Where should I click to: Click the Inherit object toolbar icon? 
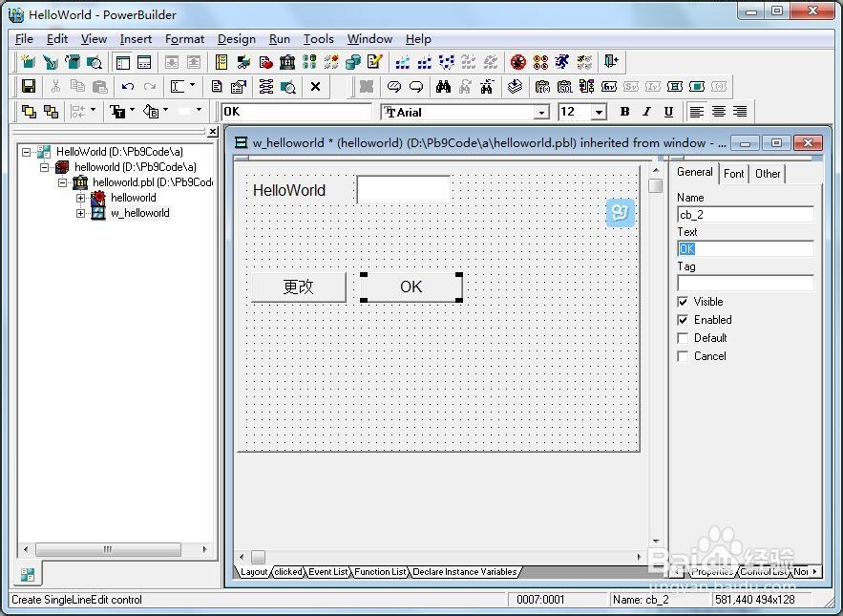click(x=50, y=62)
